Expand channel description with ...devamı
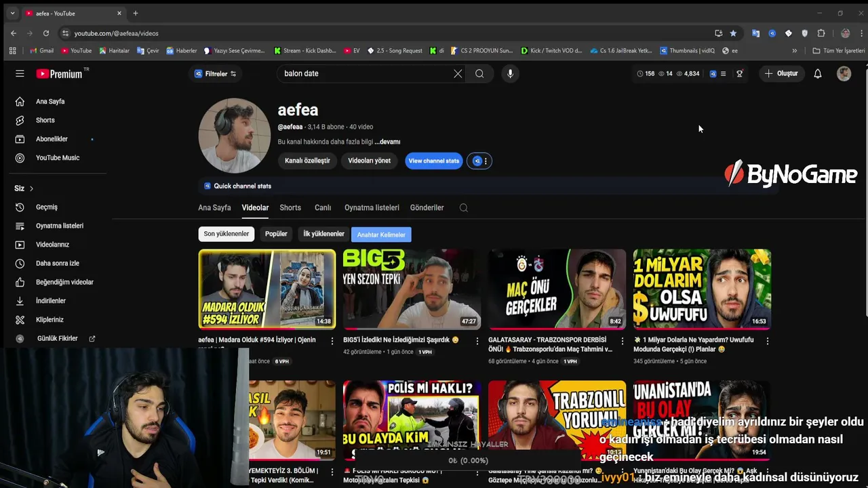The width and height of the screenshot is (868, 488). click(x=387, y=142)
